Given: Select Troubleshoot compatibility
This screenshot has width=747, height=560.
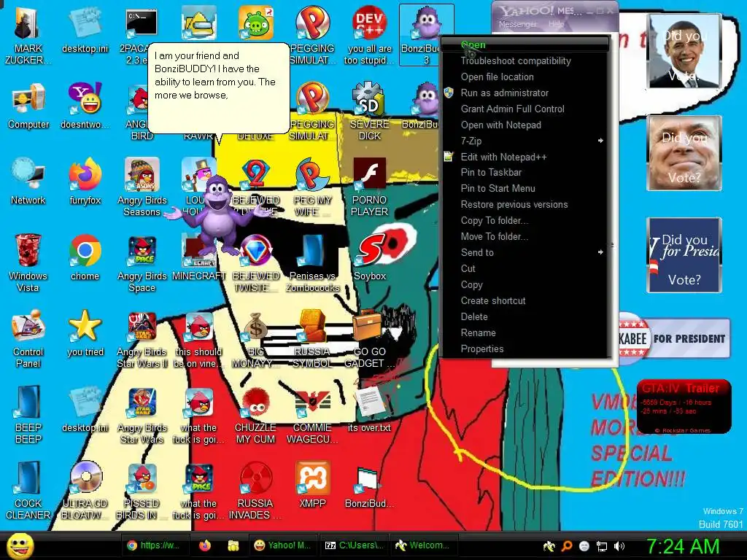Looking at the screenshot, I should 525,61.
